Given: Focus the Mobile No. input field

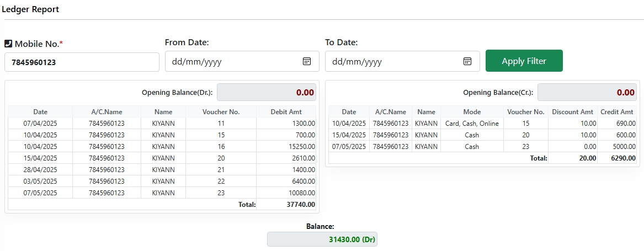Looking at the screenshot, I should [82, 62].
